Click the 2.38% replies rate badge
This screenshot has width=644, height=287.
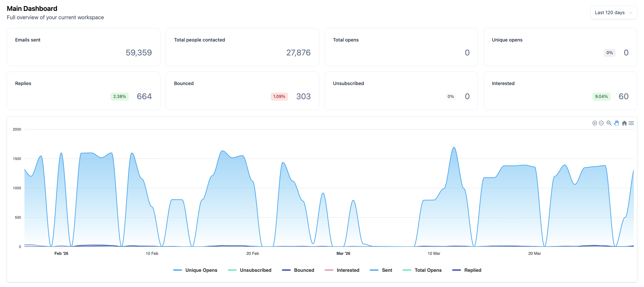tap(119, 96)
